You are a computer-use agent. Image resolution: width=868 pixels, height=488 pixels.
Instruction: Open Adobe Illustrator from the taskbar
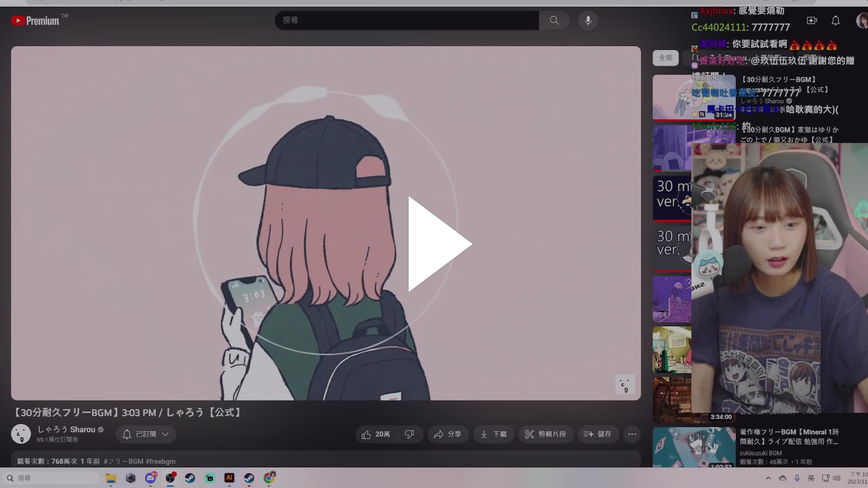click(x=229, y=478)
